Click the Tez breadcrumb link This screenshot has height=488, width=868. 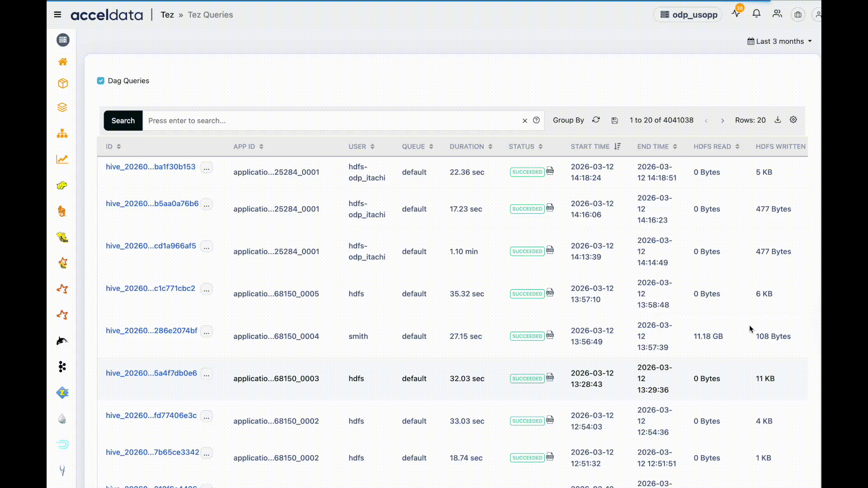point(167,14)
